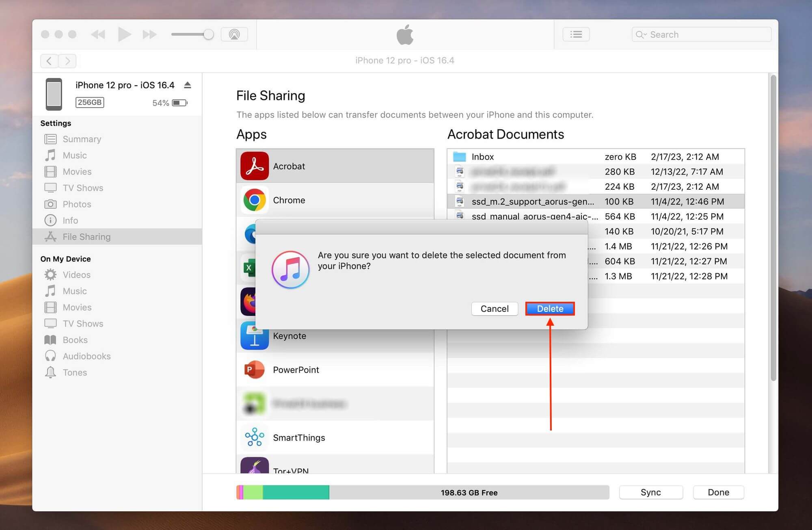This screenshot has height=530, width=812.
Task: Select the 224 KB blurred document
Action: point(596,186)
